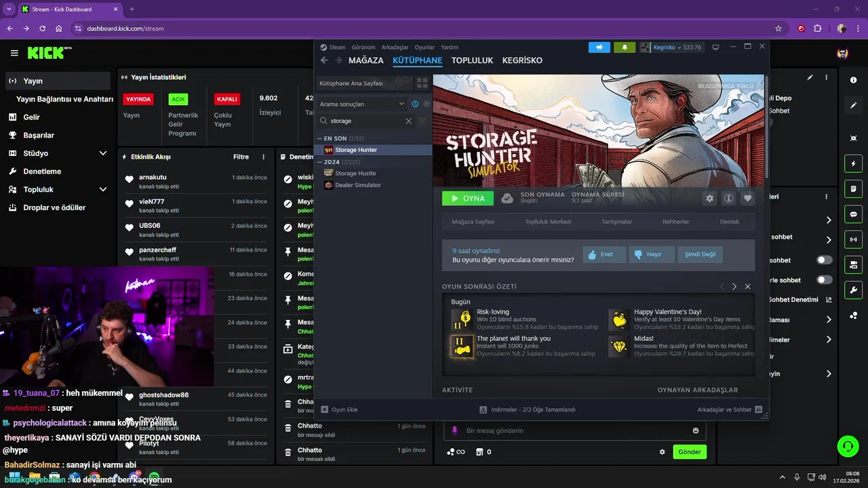Collapse the EN SON library group
Image resolution: width=868 pixels, height=488 pixels.
[x=320, y=138]
